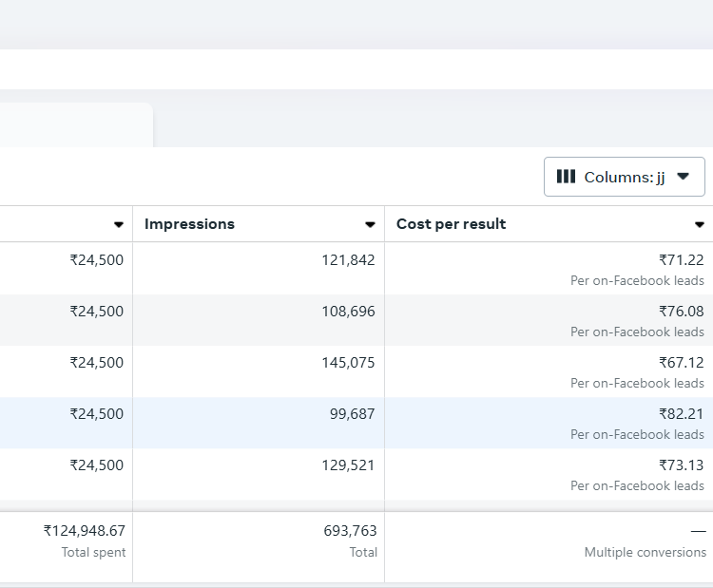
Task: Click cost per result ₹73.13
Action: pyautogui.click(x=682, y=465)
